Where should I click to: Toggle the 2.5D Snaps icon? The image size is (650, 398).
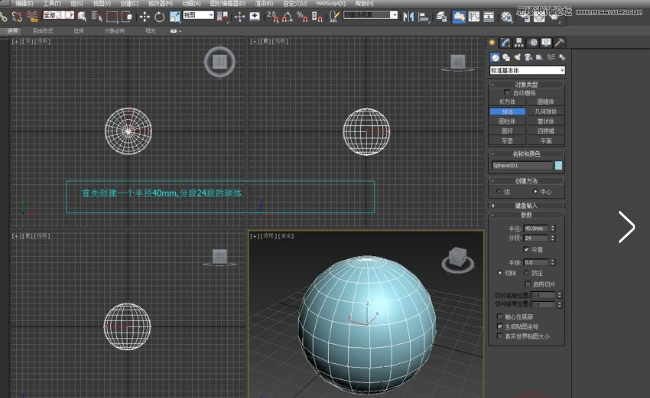pyautogui.click(x=273, y=17)
